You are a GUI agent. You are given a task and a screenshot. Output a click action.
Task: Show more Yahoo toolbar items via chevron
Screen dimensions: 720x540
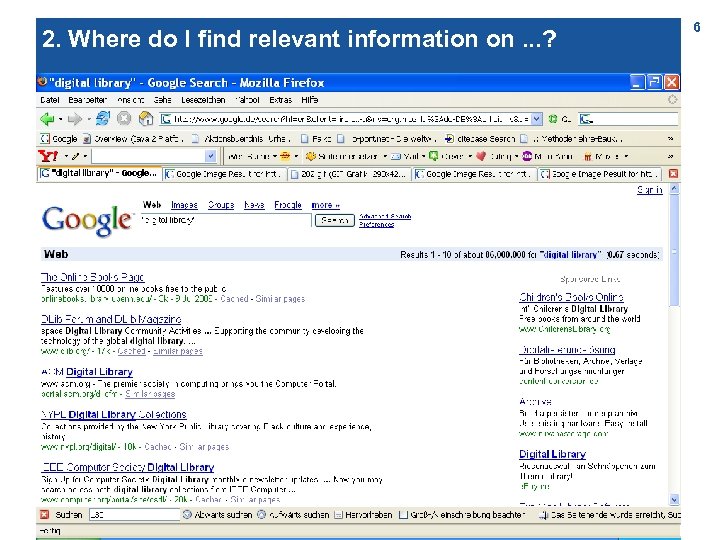click(x=670, y=157)
